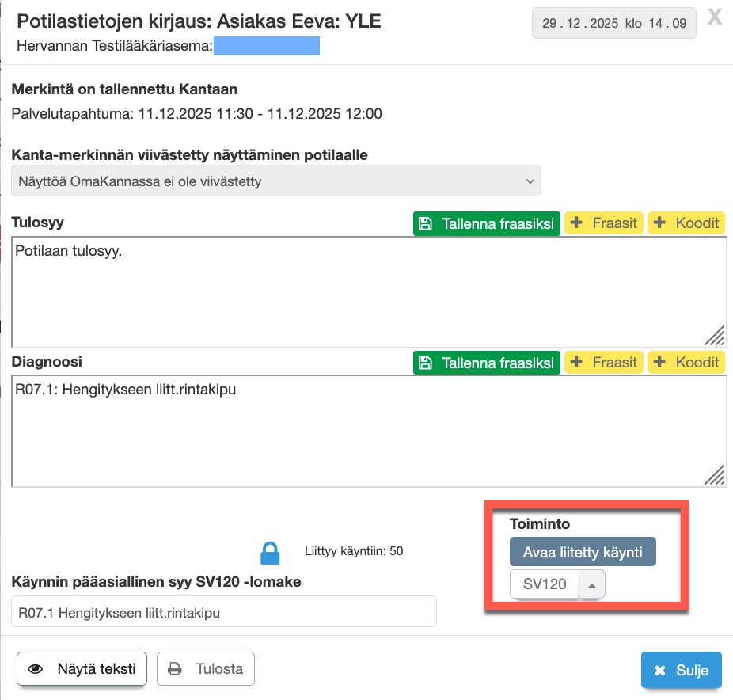Open Fraasit for the Tulosyy field
The width and height of the screenshot is (733, 700).
pyautogui.click(x=604, y=223)
